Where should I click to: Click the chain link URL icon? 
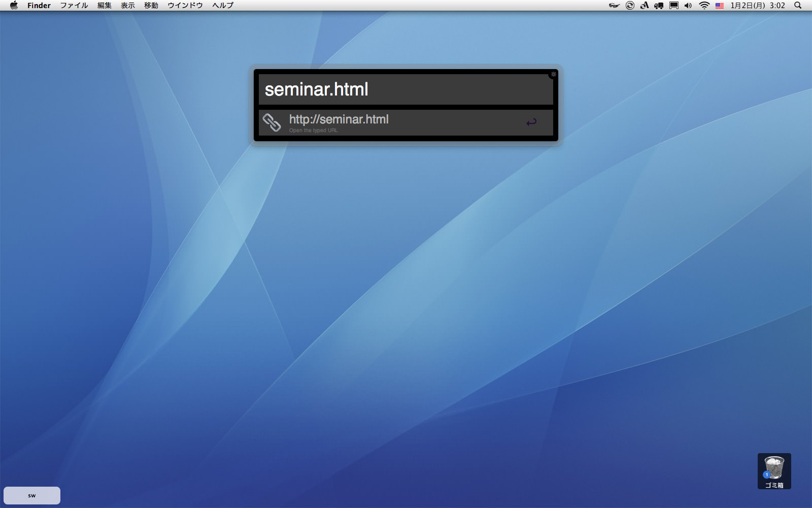(272, 122)
